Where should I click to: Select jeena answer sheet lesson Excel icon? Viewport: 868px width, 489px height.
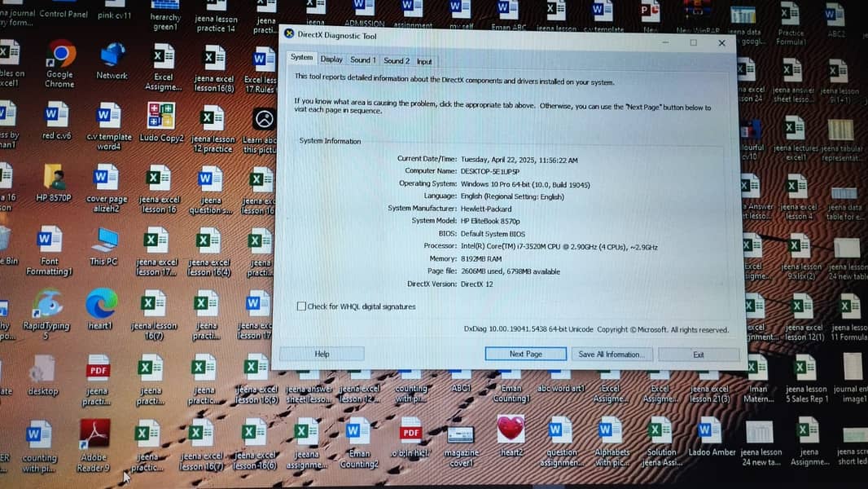coord(793,81)
